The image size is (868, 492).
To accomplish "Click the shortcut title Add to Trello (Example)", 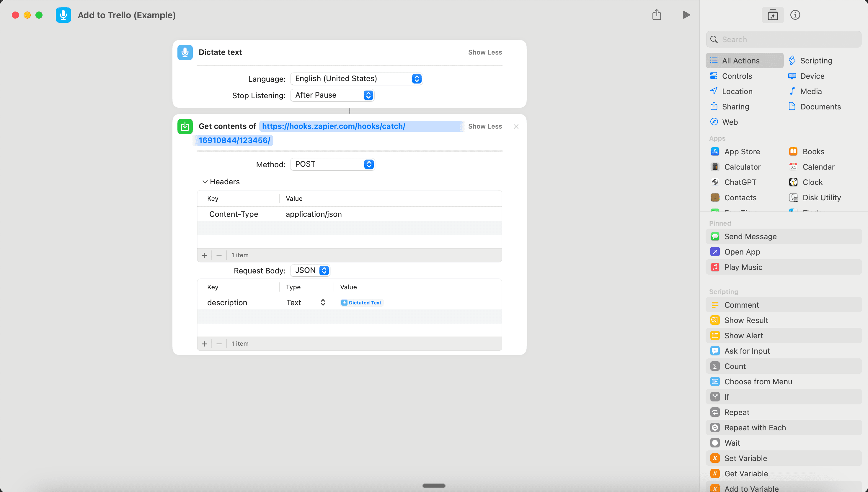I will pos(127,15).
